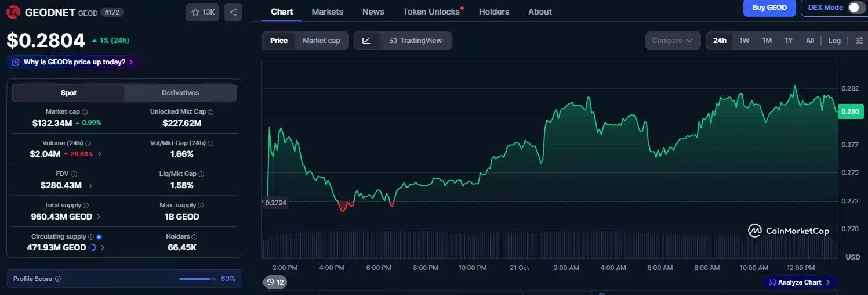
Task: Set chart range to All
Action: pos(810,41)
